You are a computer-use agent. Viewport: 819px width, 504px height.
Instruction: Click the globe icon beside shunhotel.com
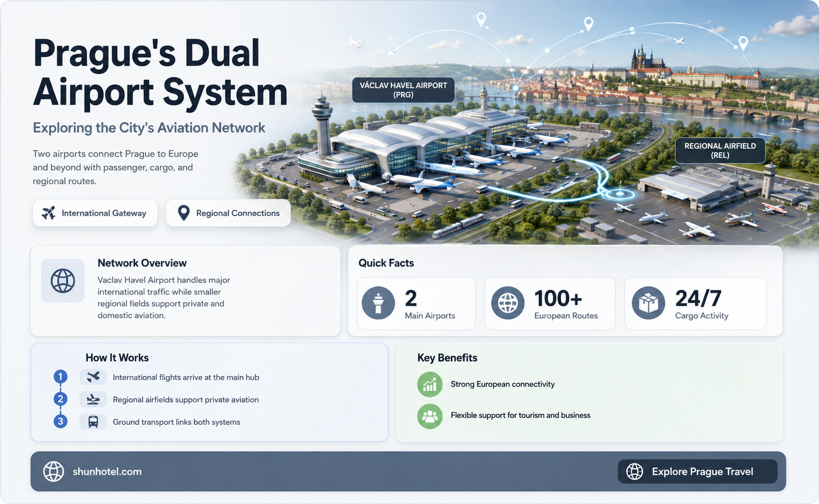(54, 471)
